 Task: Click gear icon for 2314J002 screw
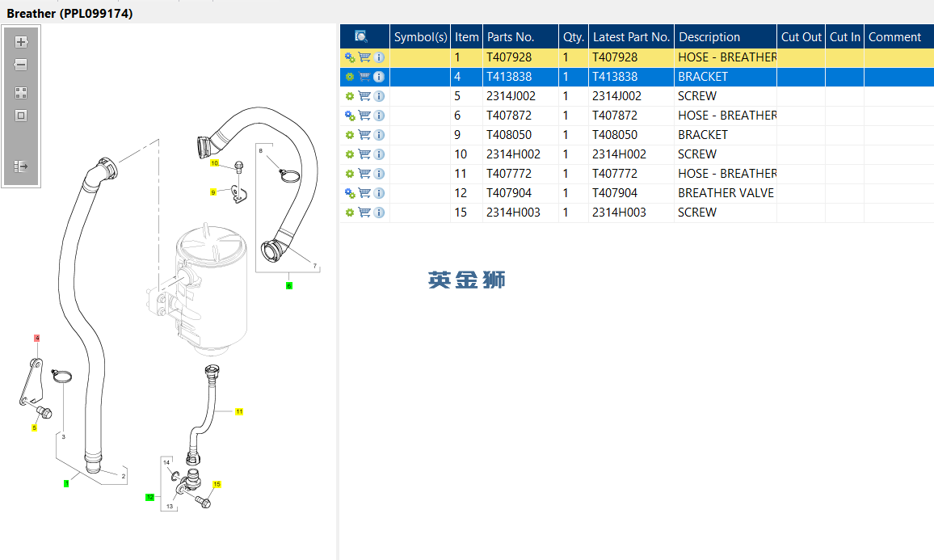click(350, 96)
